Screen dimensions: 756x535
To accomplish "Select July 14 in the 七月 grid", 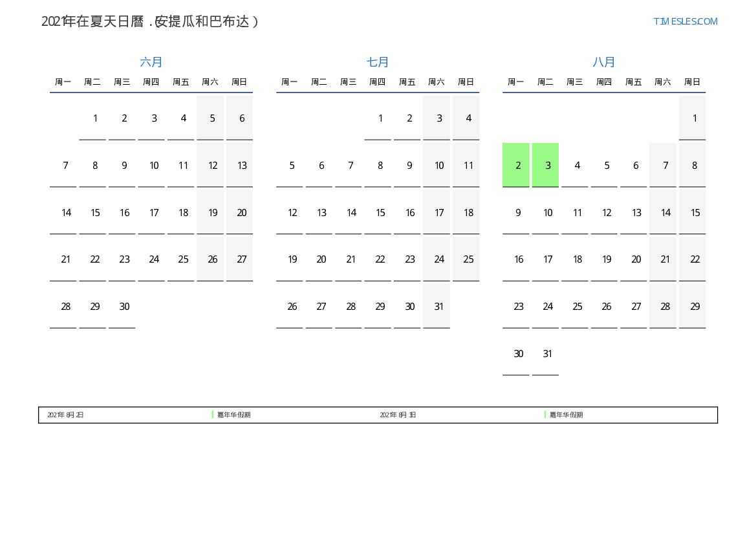I will pos(351,213).
